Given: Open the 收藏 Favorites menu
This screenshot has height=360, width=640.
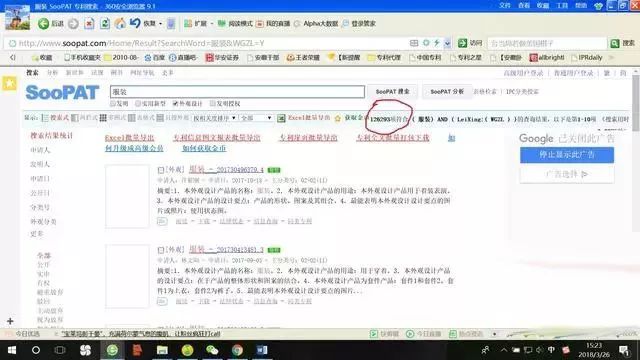Looking at the screenshot, I should (x=543, y=6).
